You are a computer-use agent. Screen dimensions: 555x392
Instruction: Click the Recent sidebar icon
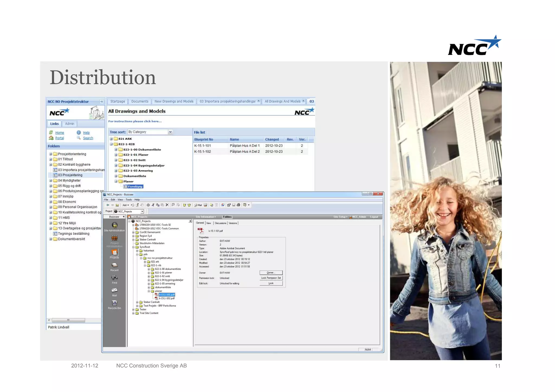(114, 267)
